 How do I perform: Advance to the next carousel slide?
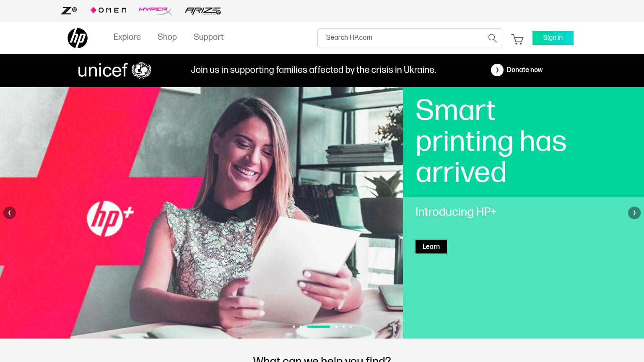pos(634,213)
